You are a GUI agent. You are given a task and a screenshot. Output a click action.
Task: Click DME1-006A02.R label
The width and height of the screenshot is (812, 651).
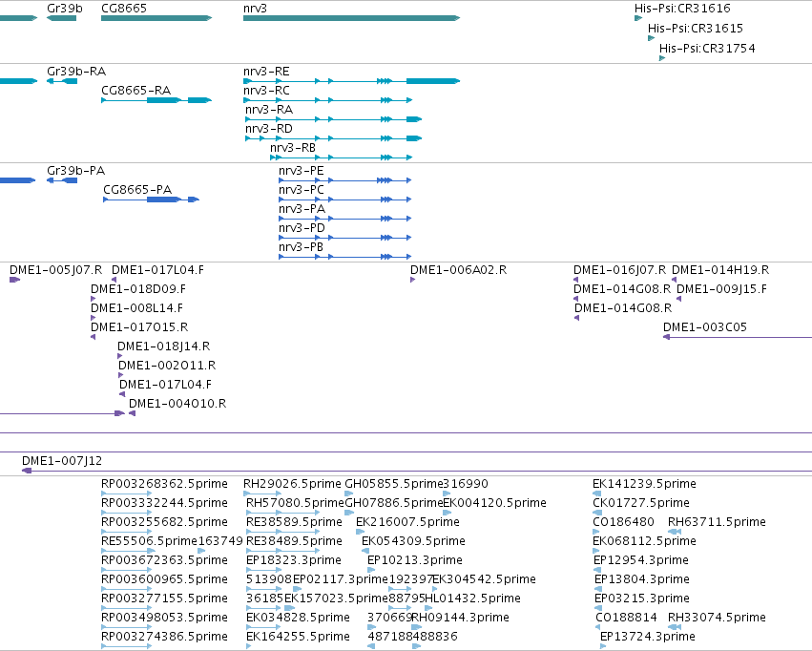point(458,270)
